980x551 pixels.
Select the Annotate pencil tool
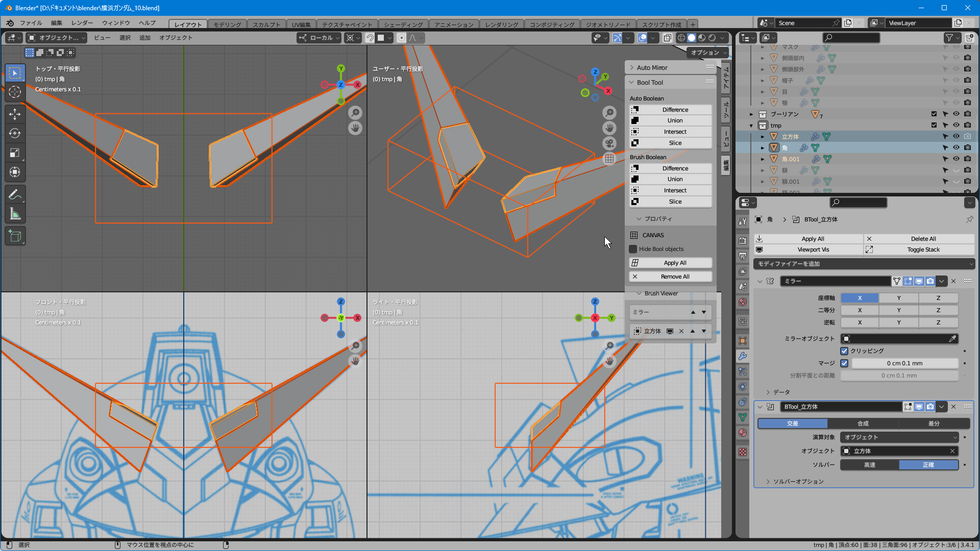[15, 194]
